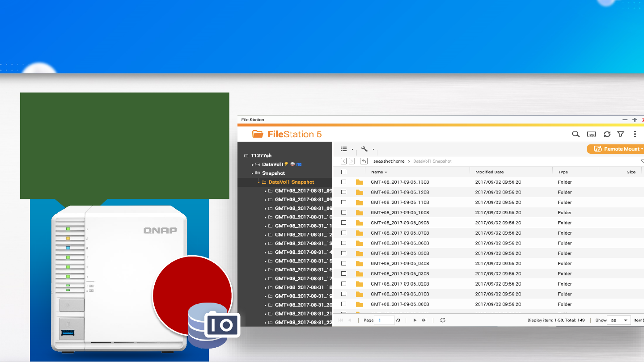Check the box for GMT+08_2017-09-06_0208
The height and width of the screenshot is (362, 644).
coord(344,284)
